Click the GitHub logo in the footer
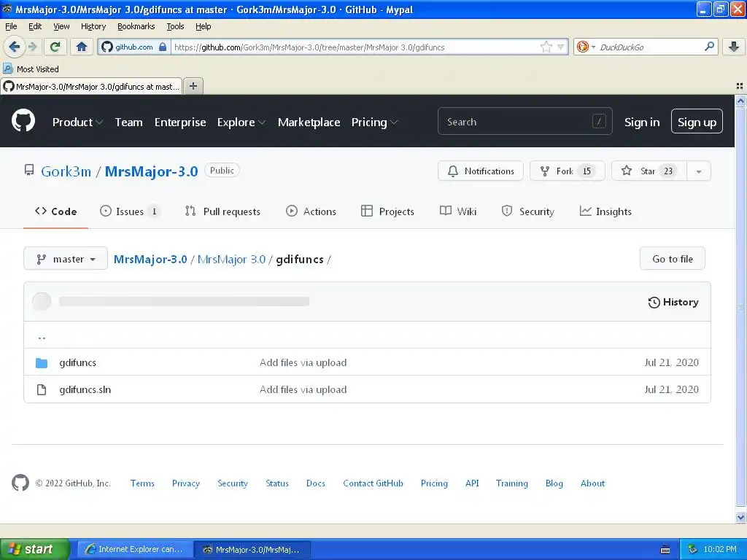The image size is (747, 560). [20, 483]
